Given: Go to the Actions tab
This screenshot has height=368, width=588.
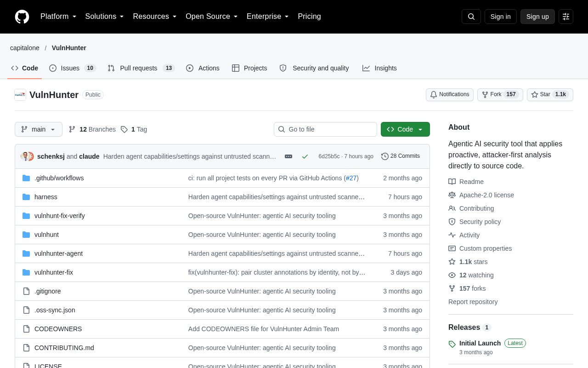Looking at the screenshot, I should 203,68.
